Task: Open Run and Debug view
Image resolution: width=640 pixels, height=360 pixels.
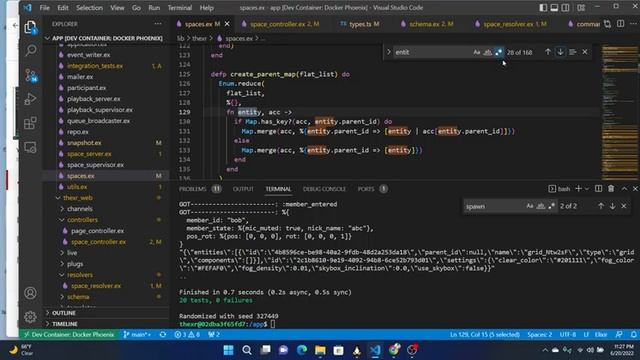Action: pos(30,99)
